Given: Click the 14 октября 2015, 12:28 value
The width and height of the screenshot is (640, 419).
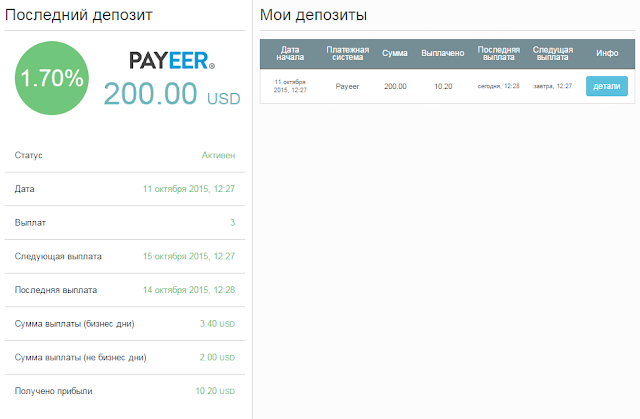Looking at the screenshot, I should coord(189,290).
